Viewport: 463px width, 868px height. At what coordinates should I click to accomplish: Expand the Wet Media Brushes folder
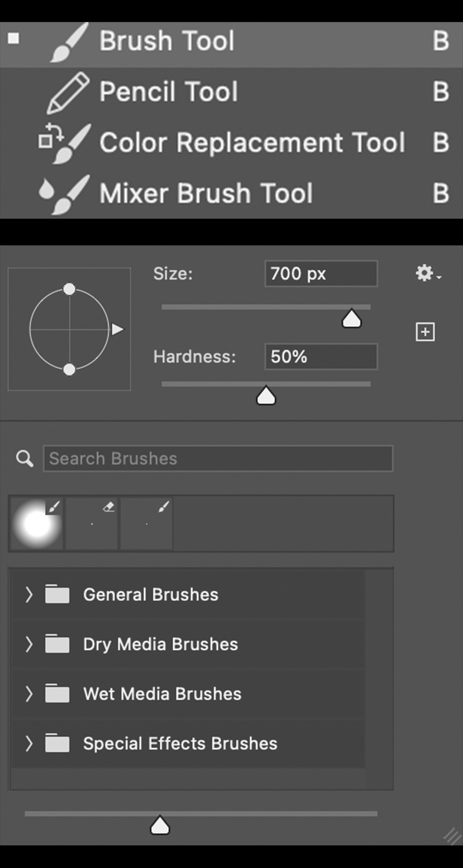point(29,694)
